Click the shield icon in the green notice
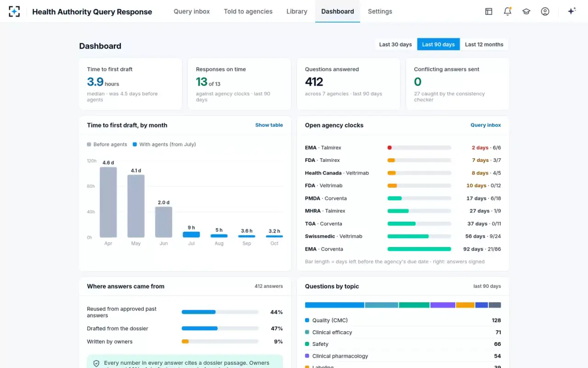This screenshot has height=368, width=588. (x=96, y=363)
